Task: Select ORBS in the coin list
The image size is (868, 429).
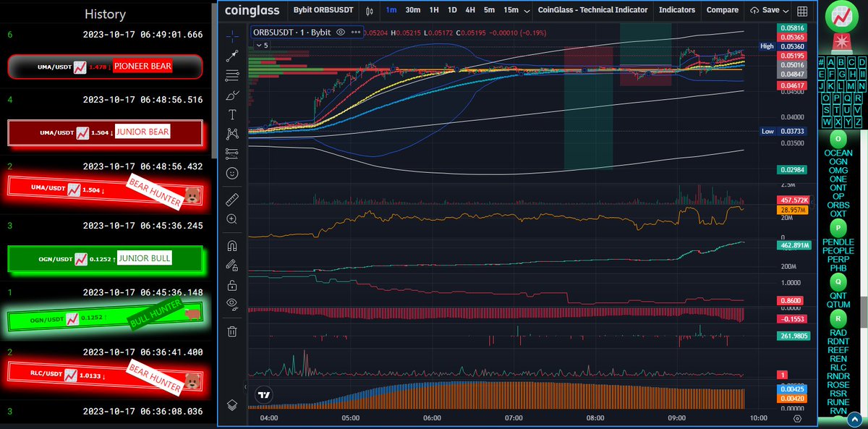Action: (x=838, y=205)
